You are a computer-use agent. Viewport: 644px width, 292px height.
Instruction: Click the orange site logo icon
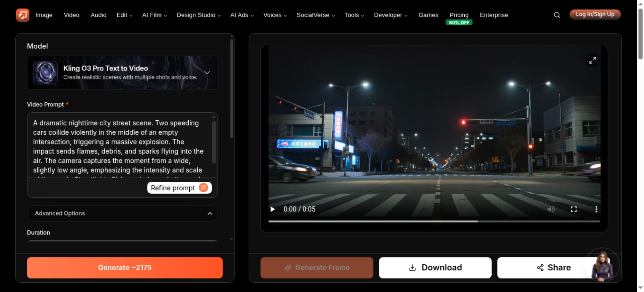(x=23, y=15)
